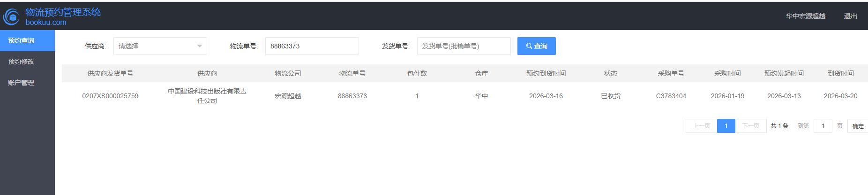Click the 状态 column header
Viewport: 868px width, 195px height.
point(610,73)
